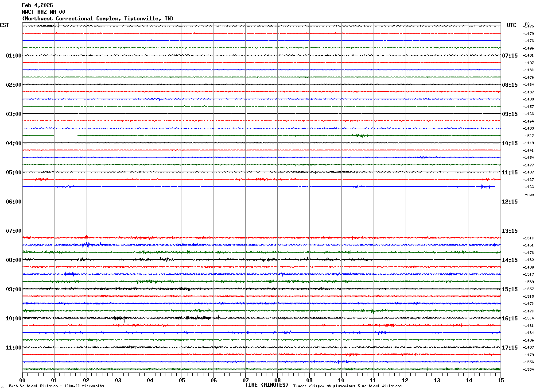Click the 07:15 UTC time label
Viewport: 536px width, 392px height.
click(x=510, y=56)
